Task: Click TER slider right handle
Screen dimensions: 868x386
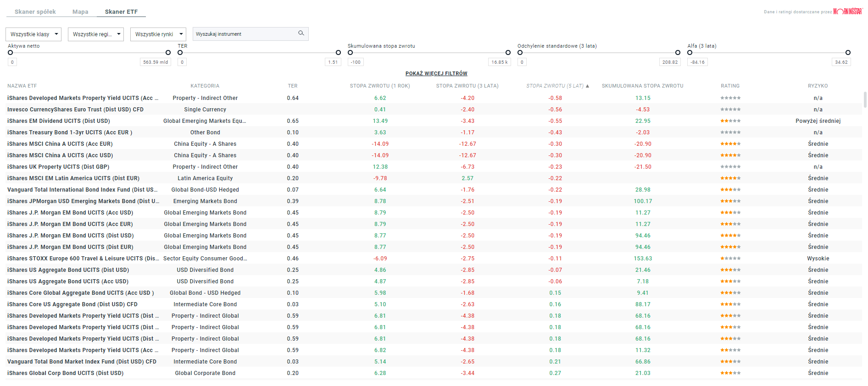Action: (x=338, y=53)
